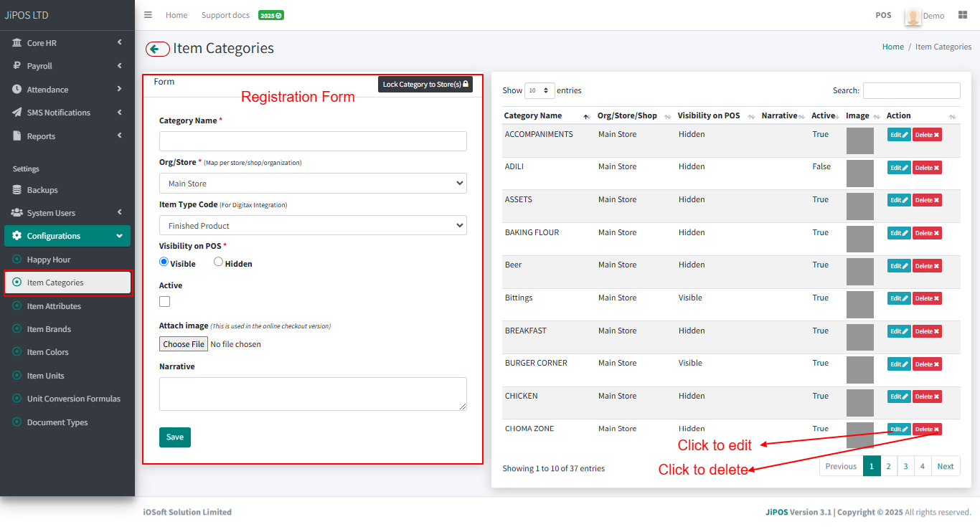Click Home in the top navigation bar
The height and width of the screenshot is (527, 980).
176,14
